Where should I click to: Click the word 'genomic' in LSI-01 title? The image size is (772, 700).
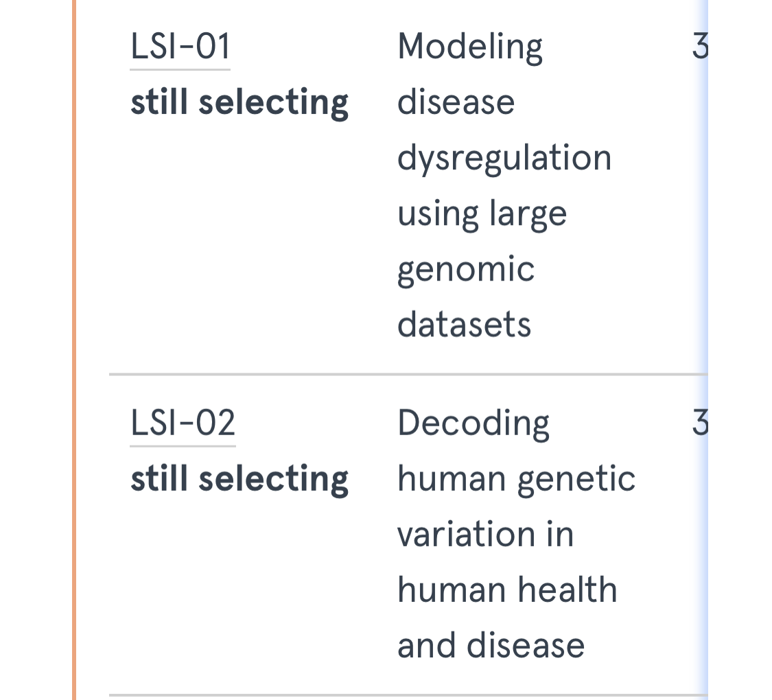[x=466, y=269]
